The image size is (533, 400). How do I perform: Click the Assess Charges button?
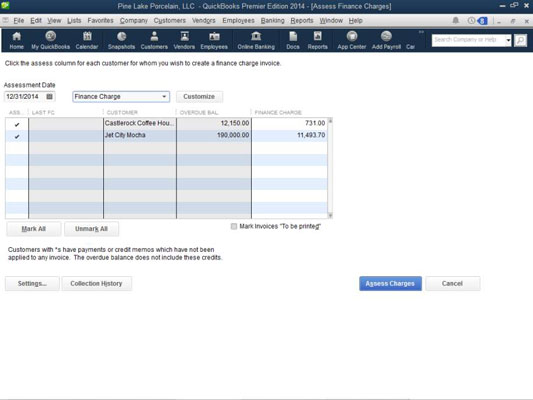pos(390,283)
